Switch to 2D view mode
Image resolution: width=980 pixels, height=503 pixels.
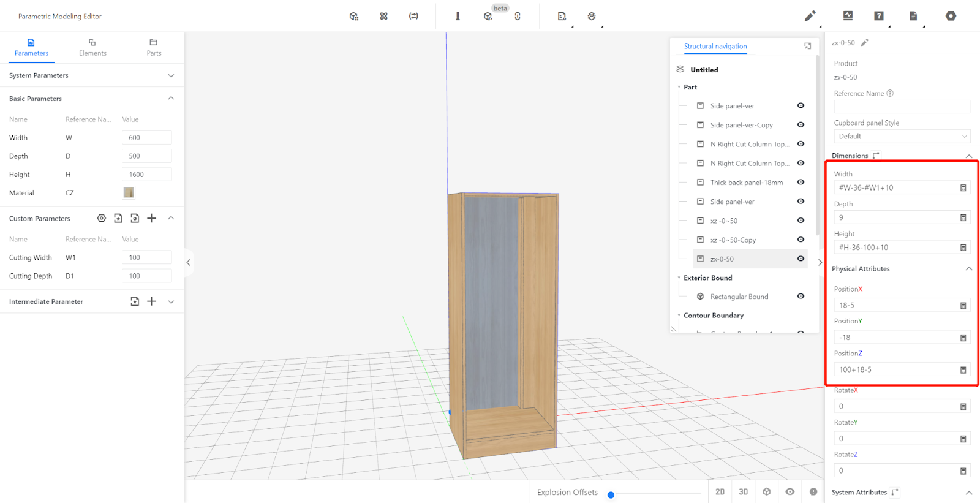pyautogui.click(x=720, y=492)
